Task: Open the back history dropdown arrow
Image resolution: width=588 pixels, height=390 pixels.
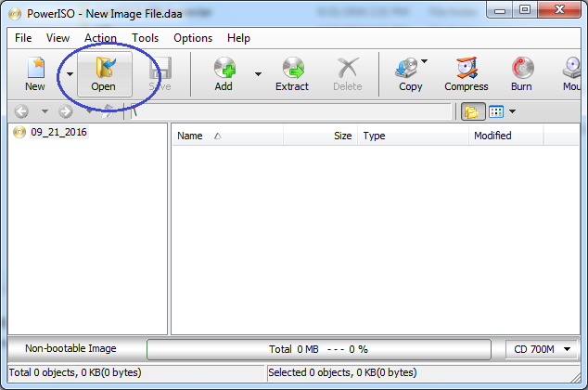Action: pos(45,111)
